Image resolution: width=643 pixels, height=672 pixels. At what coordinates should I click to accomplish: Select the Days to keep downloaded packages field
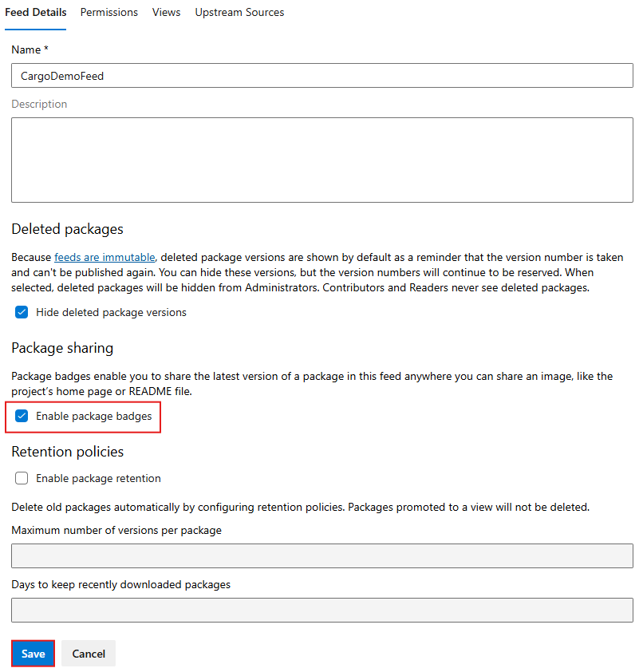[x=319, y=610]
